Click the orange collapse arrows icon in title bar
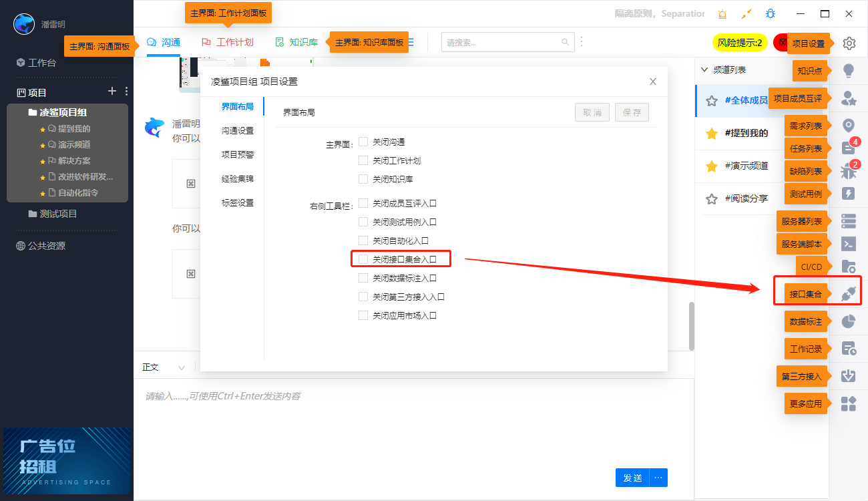This screenshot has height=501, width=868. point(746,13)
